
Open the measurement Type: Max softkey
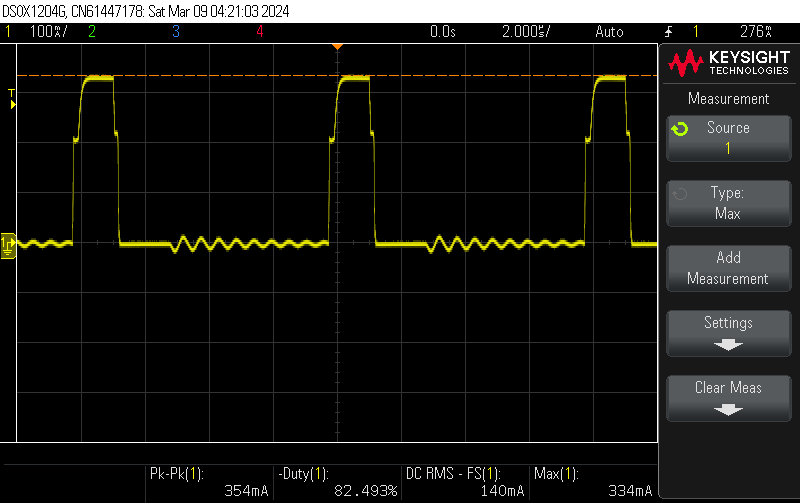pos(729,203)
